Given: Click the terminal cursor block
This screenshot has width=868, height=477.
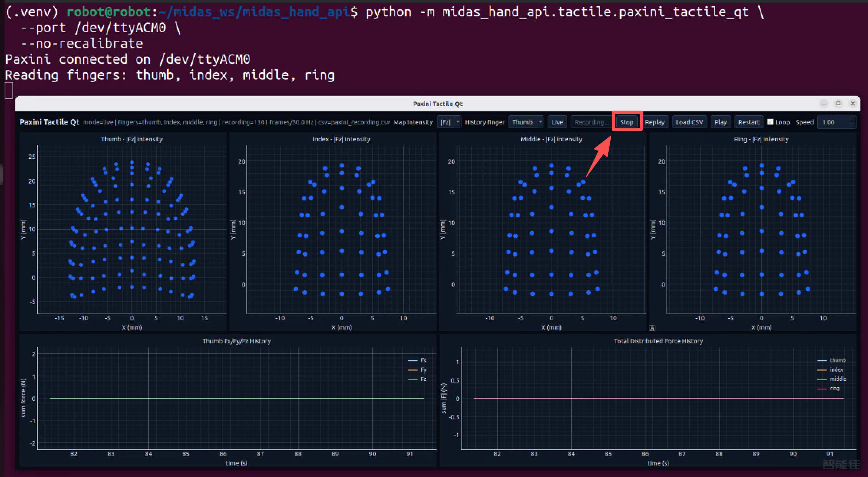Looking at the screenshot, I should pyautogui.click(x=9, y=91).
